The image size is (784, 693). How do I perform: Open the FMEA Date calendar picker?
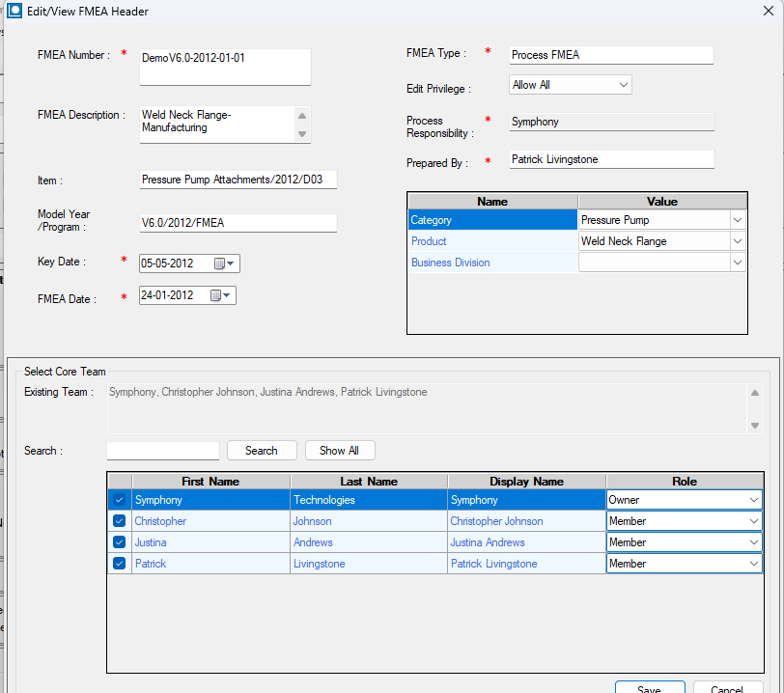pyautogui.click(x=219, y=296)
